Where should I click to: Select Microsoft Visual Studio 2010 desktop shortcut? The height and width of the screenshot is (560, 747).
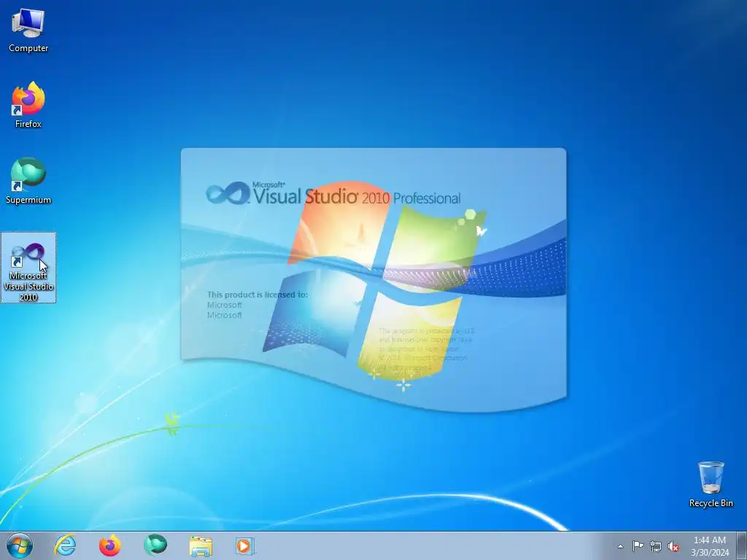[28, 268]
